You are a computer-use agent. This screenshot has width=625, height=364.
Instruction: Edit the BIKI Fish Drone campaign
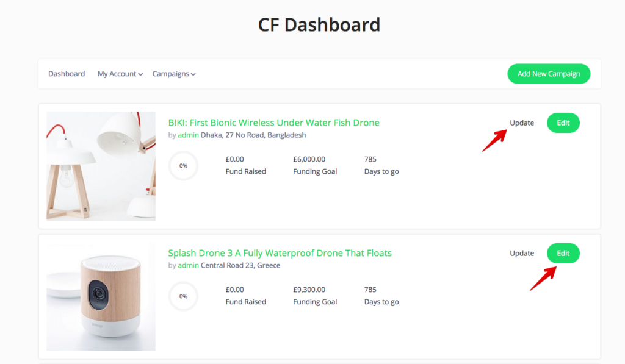563,123
